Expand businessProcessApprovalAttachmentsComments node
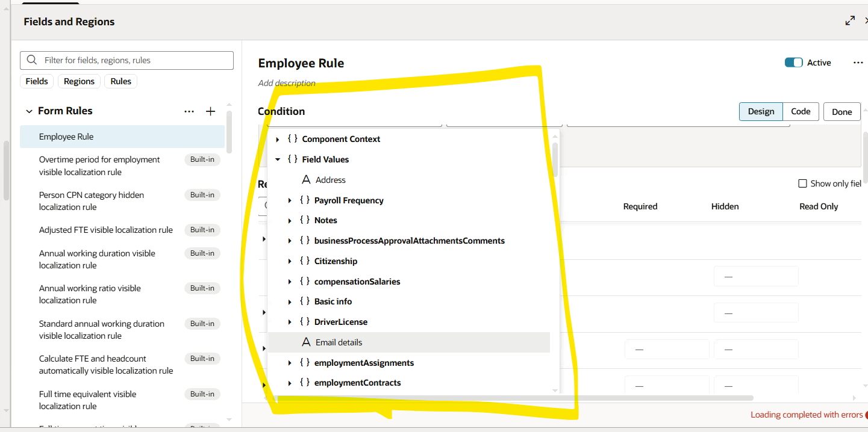Image resolution: width=868 pixels, height=432 pixels. [x=290, y=241]
